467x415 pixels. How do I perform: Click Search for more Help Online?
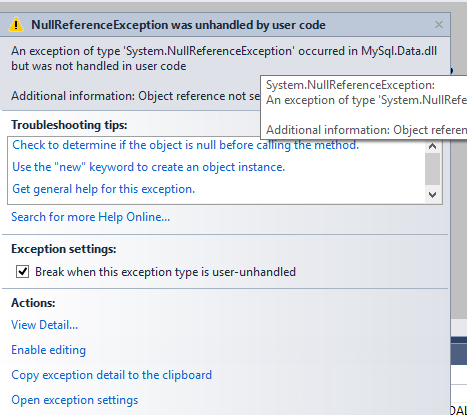click(x=91, y=217)
